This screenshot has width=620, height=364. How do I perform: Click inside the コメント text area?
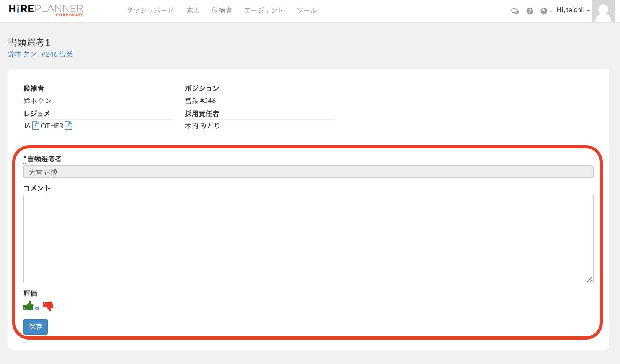pyautogui.click(x=308, y=239)
